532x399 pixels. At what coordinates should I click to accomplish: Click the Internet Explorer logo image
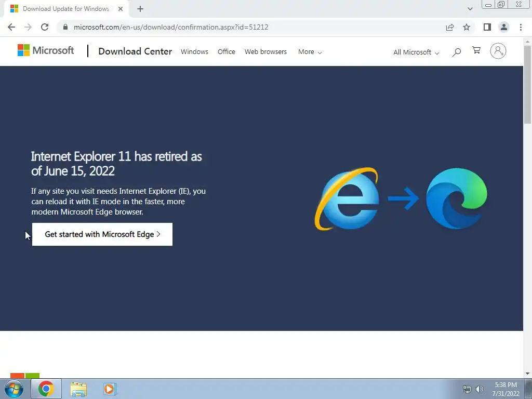tap(347, 199)
